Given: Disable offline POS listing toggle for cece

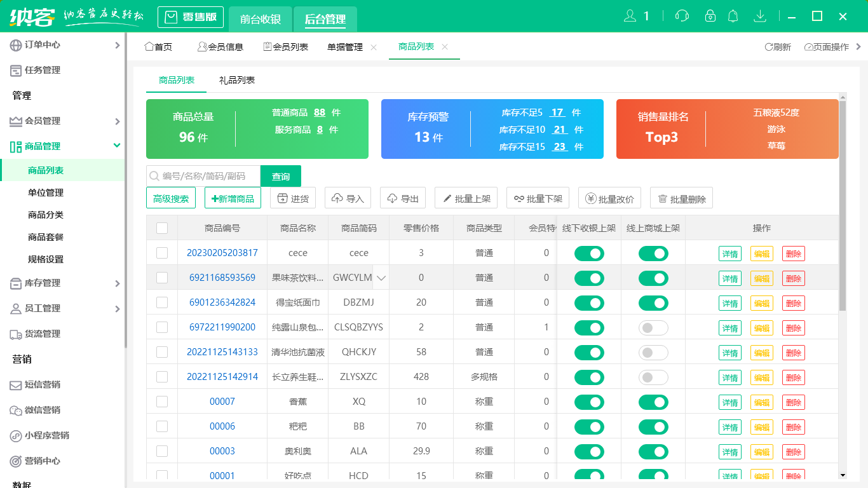Looking at the screenshot, I should click(589, 253).
